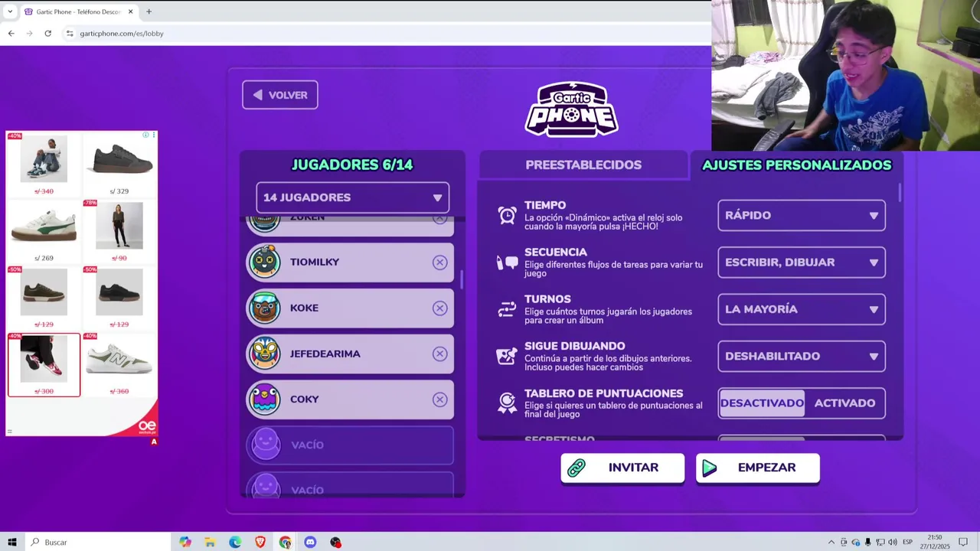
Task: Reload the page in the browser
Action: click(47, 34)
